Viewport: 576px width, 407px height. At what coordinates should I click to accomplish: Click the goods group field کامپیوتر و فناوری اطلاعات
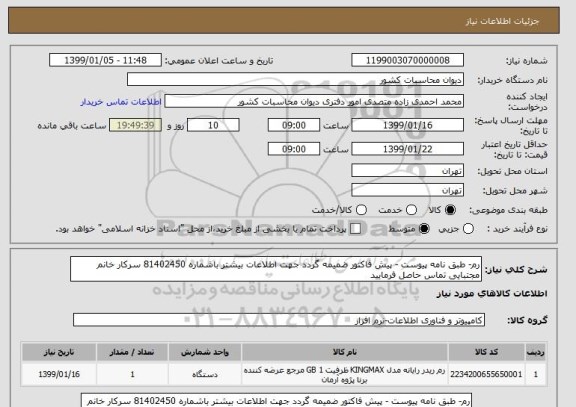279,320
